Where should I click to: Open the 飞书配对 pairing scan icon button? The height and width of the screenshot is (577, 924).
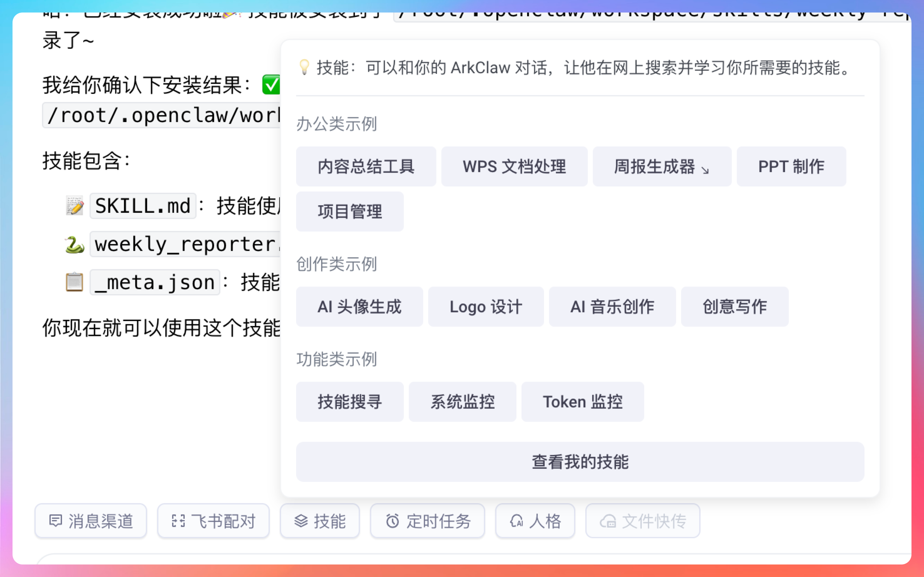pyautogui.click(x=213, y=521)
